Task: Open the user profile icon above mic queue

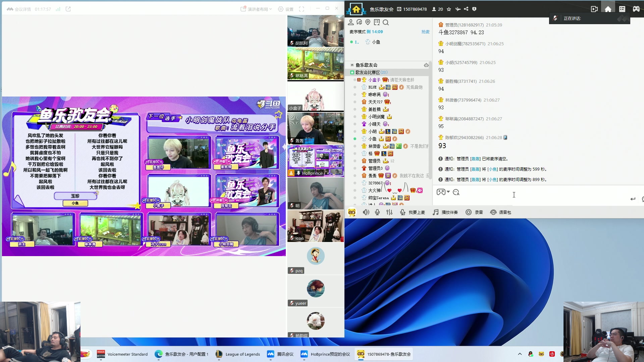Action: (351, 22)
